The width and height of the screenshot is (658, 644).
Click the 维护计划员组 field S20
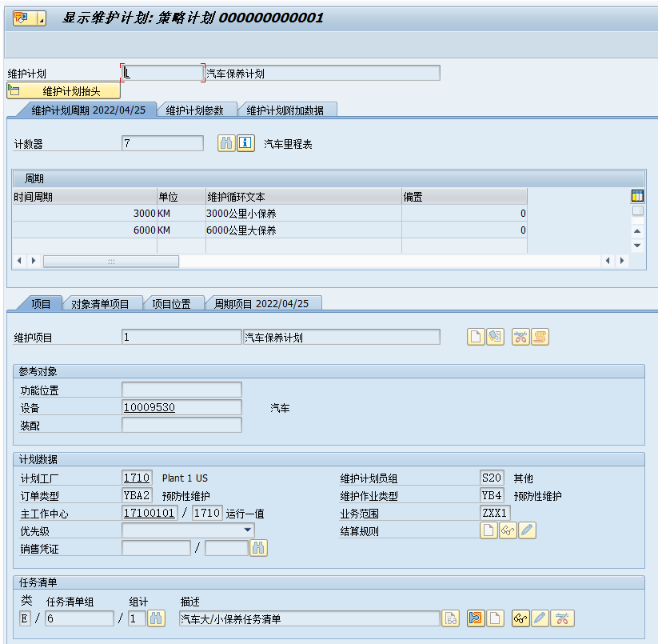[492, 478]
